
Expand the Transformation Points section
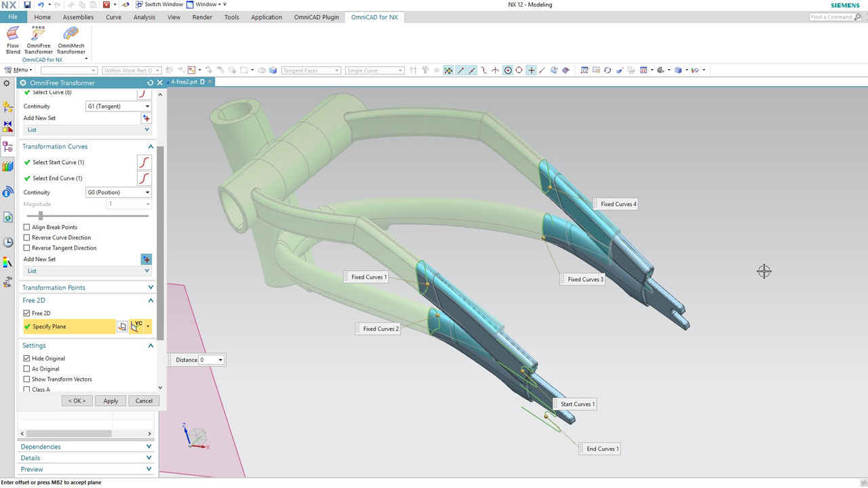(151, 287)
